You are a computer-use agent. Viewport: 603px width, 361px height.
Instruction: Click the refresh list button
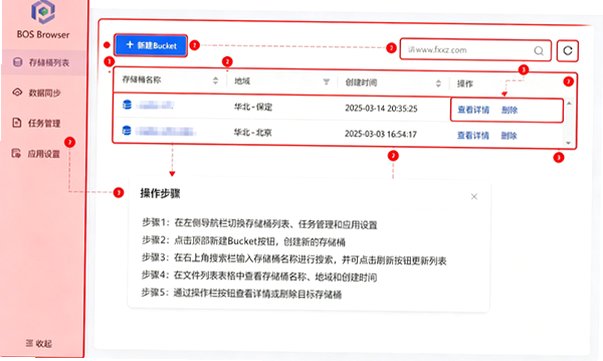[x=568, y=50]
